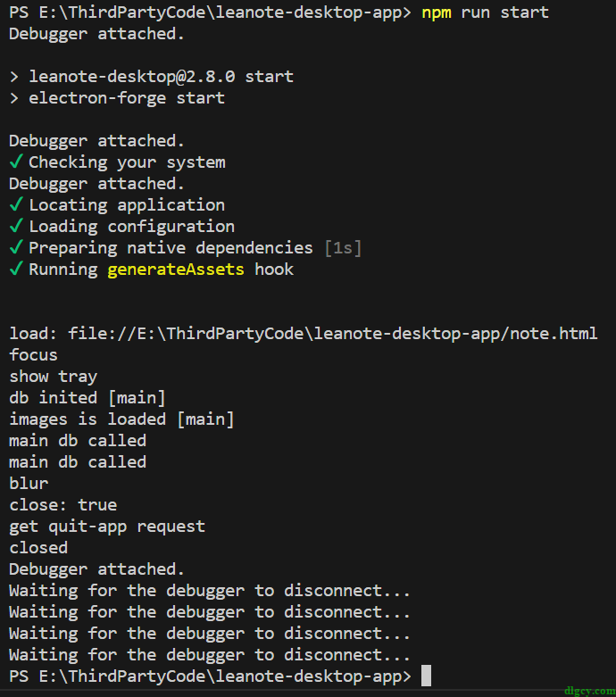Image resolution: width=616 pixels, height=697 pixels.
Task: Click the last 'Waiting for the debugger' line
Action: click(210, 655)
